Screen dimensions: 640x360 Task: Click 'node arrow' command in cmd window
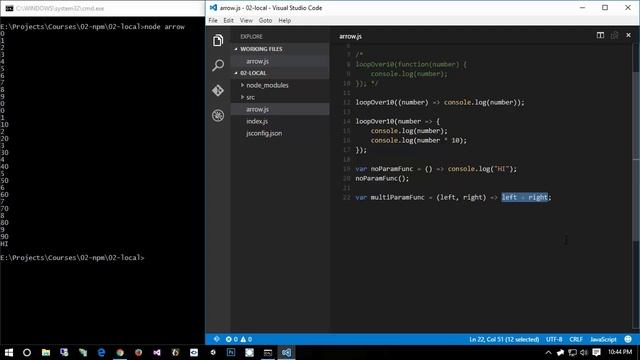coord(164,27)
